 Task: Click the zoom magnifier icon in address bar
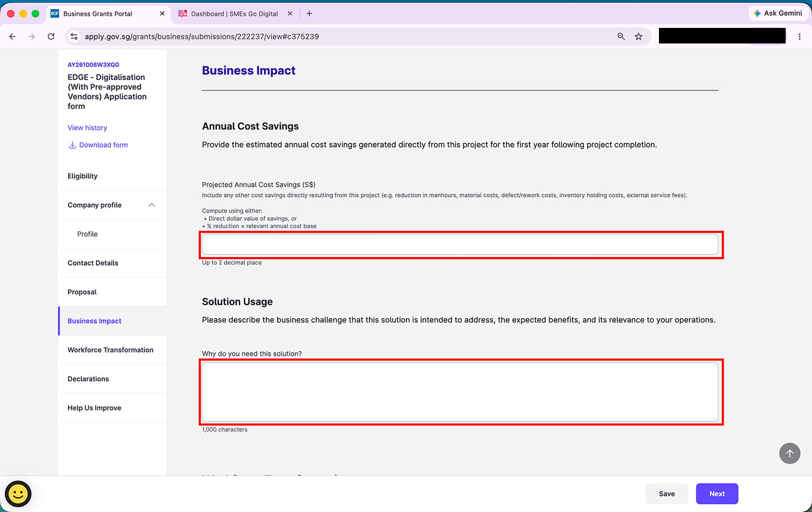click(x=621, y=36)
